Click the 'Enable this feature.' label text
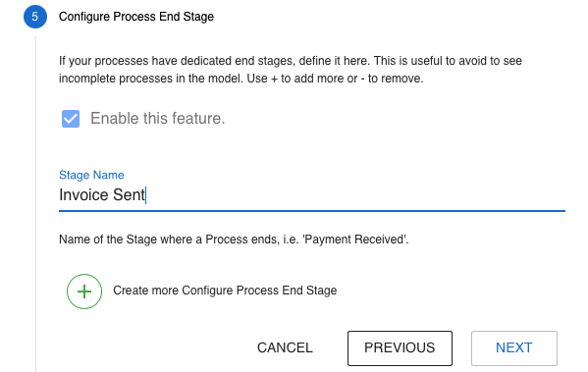The width and height of the screenshot is (588, 372). point(157,119)
